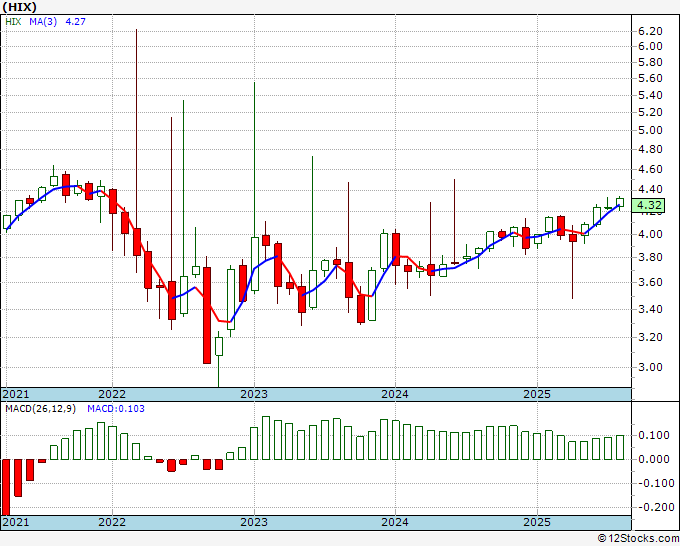The height and width of the screenshot is (546, 680).
Task: Click the 4.80 price axis label
Action: tap(650, 150)
